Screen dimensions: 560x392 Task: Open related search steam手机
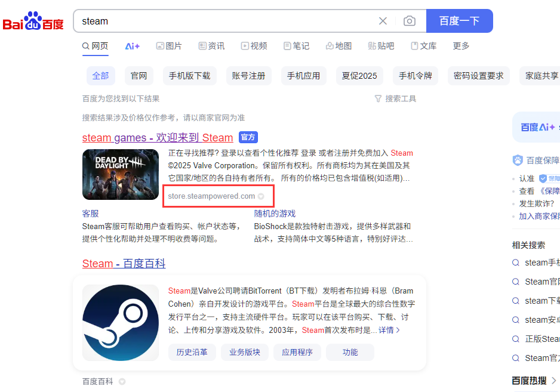(536, 263)
